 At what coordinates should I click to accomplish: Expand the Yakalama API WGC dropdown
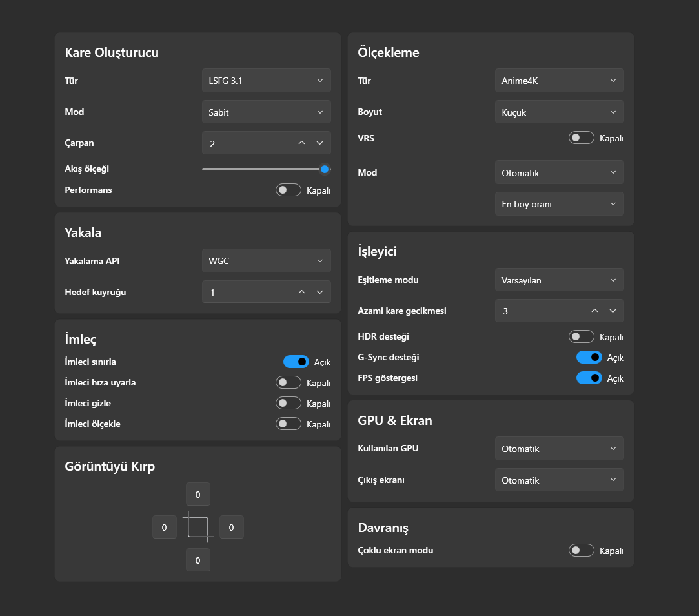(266, 261)
